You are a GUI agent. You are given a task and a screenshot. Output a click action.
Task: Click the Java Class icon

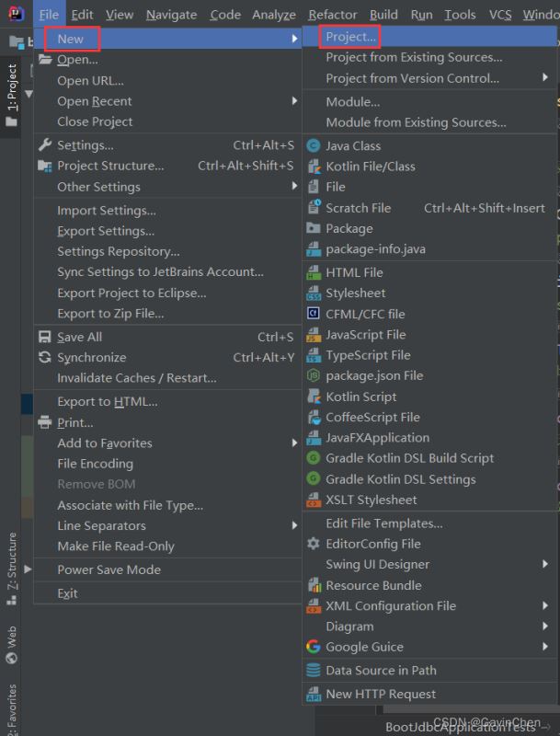(314, 145)
